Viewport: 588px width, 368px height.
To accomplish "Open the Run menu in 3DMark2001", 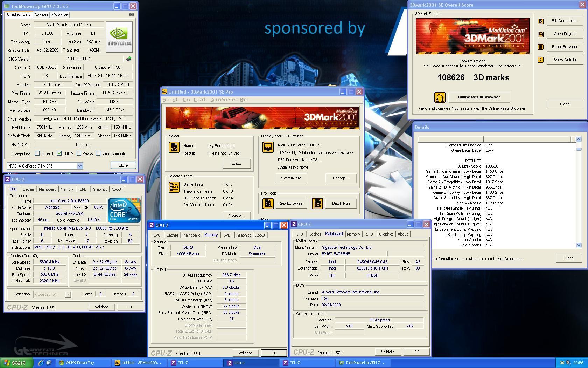I will point(186,100).
